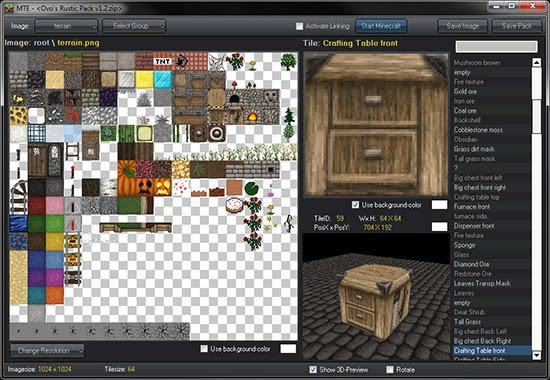Click the tile list scroll-down arrow
This screenshot has width=550, height=380.
(x=536, y=355)
